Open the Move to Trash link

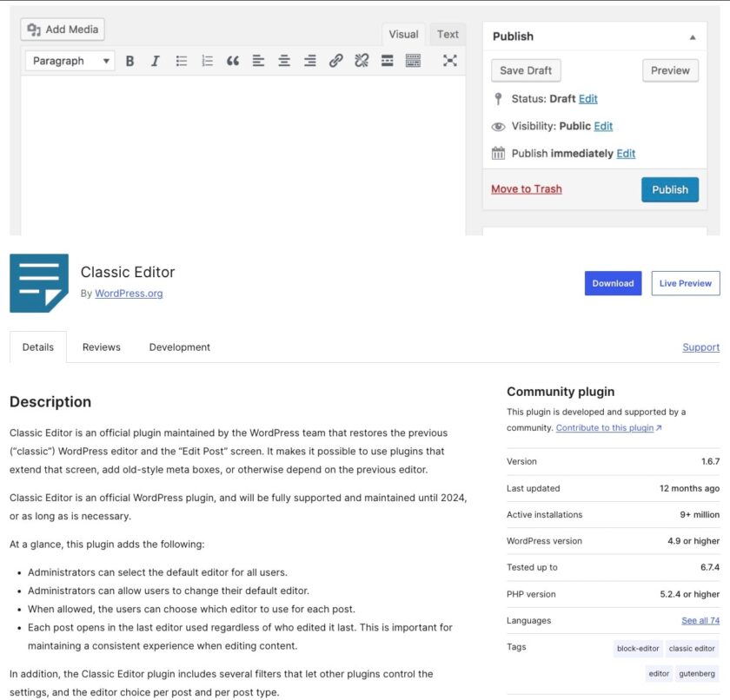526,188
